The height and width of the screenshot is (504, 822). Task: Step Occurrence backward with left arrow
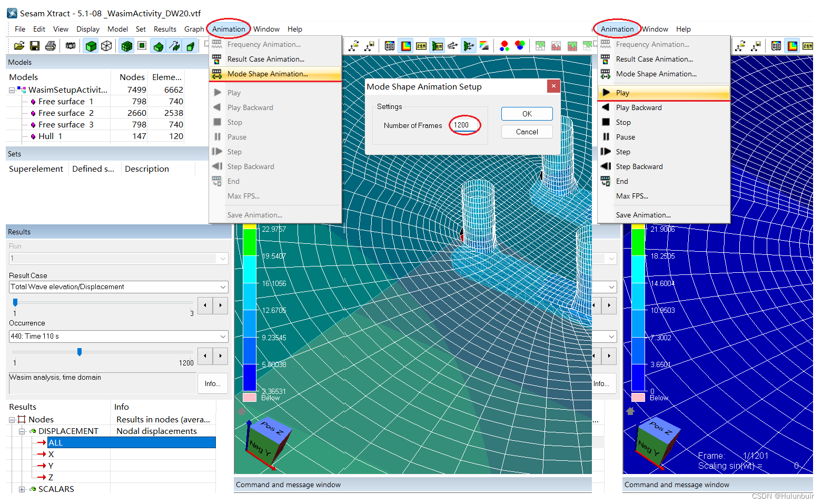(205, 355)
